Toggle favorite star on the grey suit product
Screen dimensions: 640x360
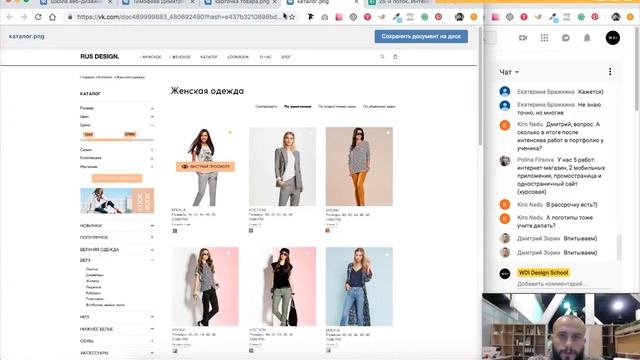click(x=311, y=132)
